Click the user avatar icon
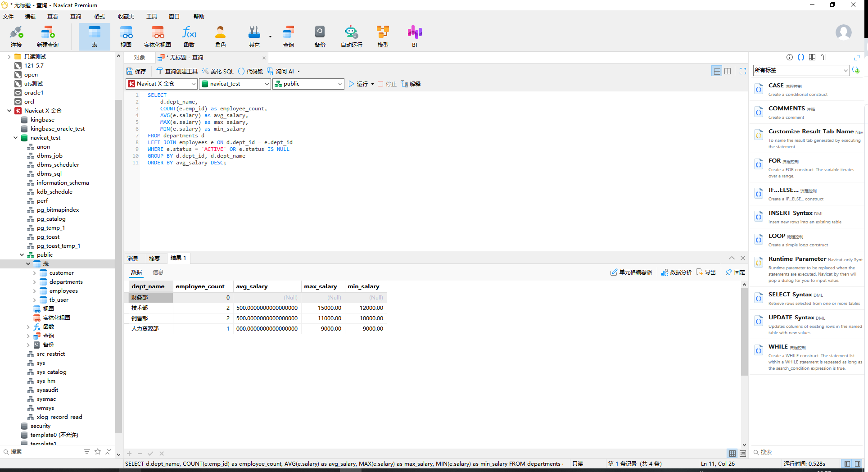The height and width of the screenshot is (472, 868). (x=843, y=32)
